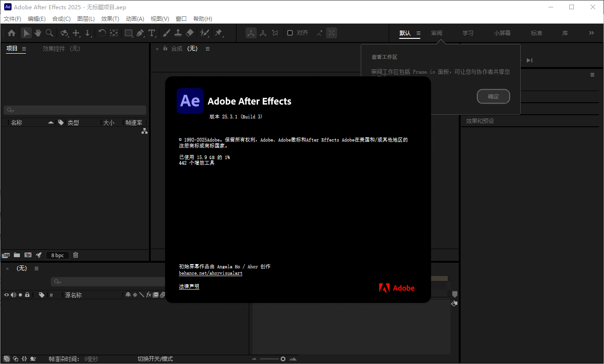Click the lock column header in timeline
The height and width of the screenshot is (364, 604).
point(27,295)
